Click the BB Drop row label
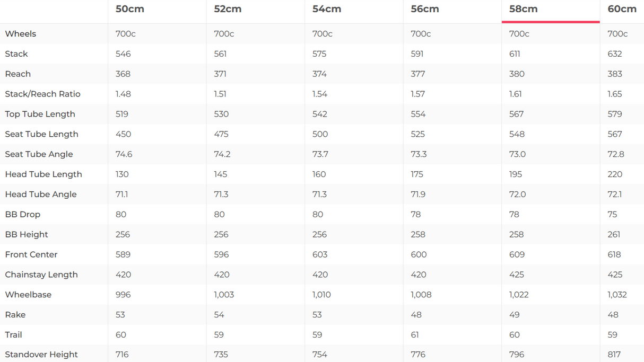Image resolution: width=644 pixels, height=362 pixels. click(x=23, y=215)
